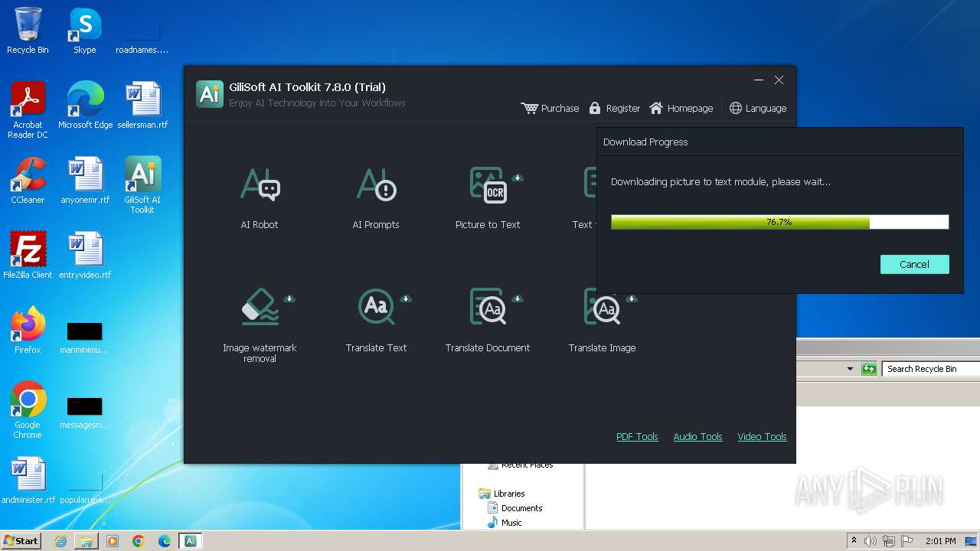Open Recycle Bin desktop icon
980x551 pixels.
tap(28, 31)
